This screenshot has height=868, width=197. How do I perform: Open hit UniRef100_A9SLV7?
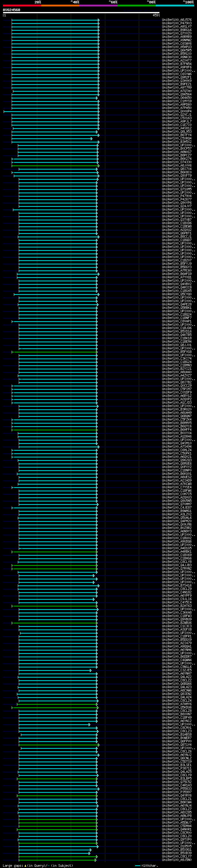pyautogui.click(x=177, y=26)
